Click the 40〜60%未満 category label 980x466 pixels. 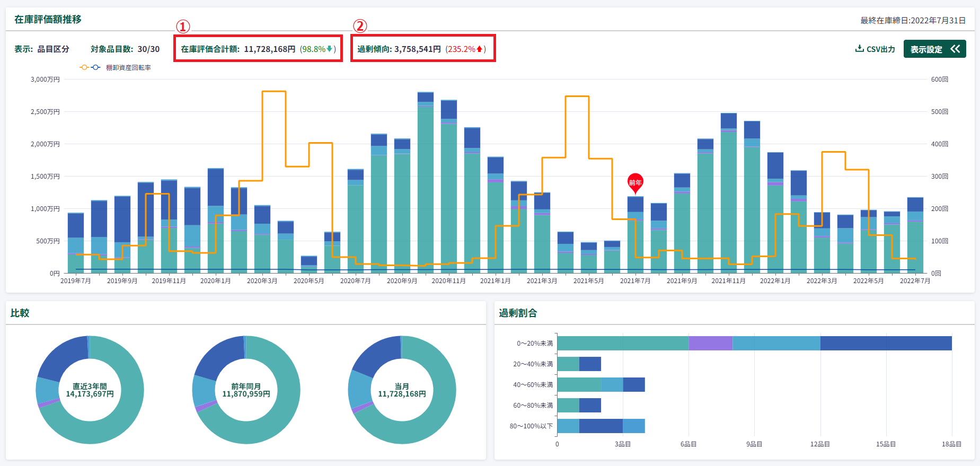(x=533, y=385)
